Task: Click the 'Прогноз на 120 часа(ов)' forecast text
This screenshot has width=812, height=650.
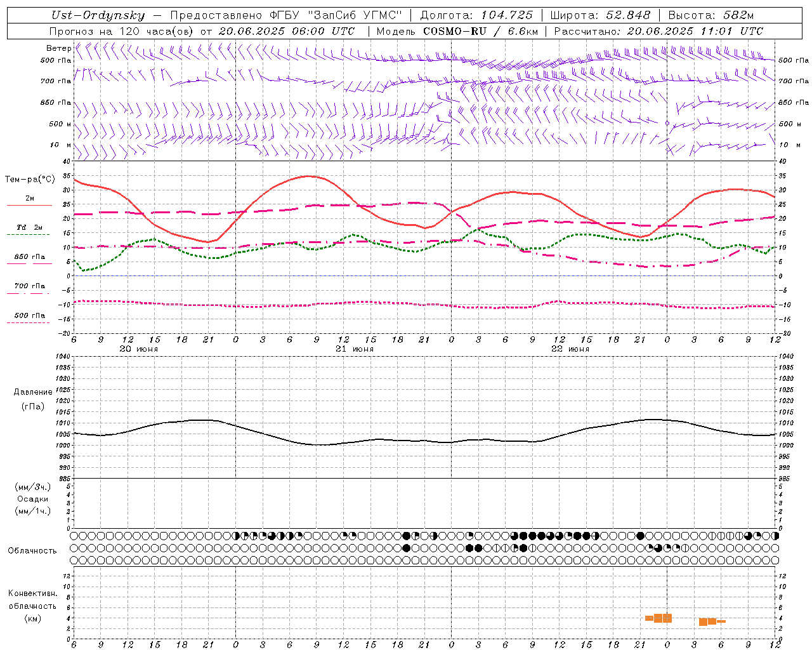Action: (x=122, y=31)
